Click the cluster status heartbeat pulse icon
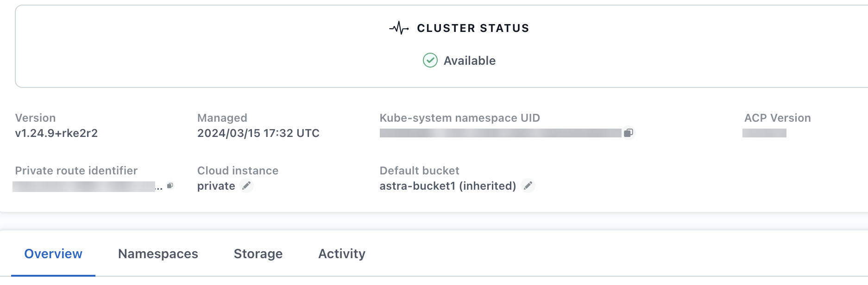 click(399, 28)
